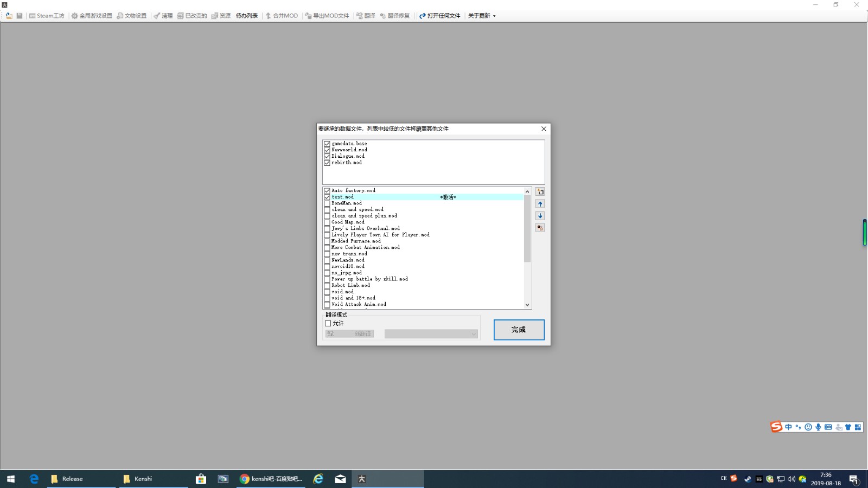The width and height of the screenshot is (868, 488).
Task: Click the new mod file icon button
Action: [x=540, y=192]
